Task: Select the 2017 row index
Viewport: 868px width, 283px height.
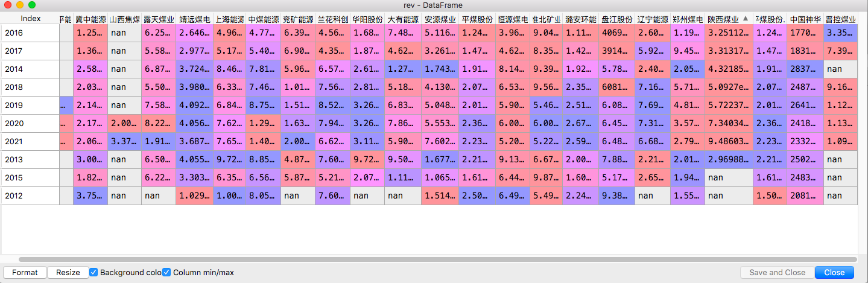Action: pyautogui.click(x=30, y=51)
